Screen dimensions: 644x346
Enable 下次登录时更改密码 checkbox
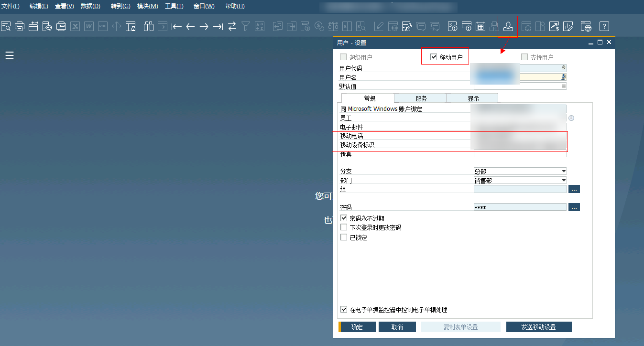344,227
